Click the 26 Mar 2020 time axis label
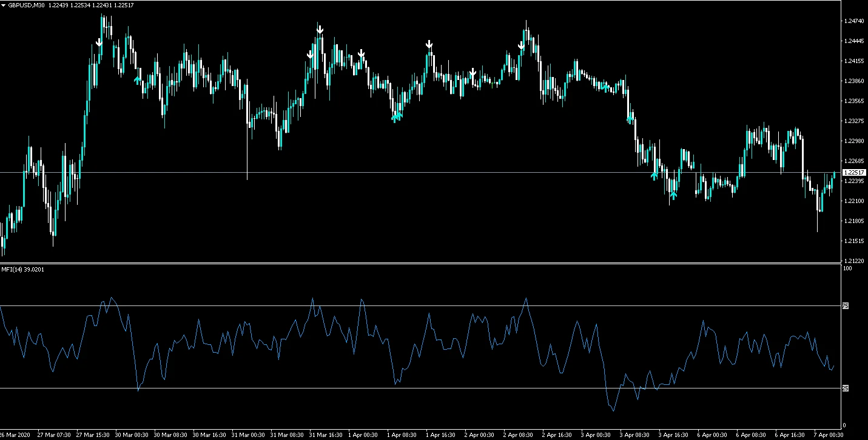This screenshot has width=868, height=440. point(15,435)
